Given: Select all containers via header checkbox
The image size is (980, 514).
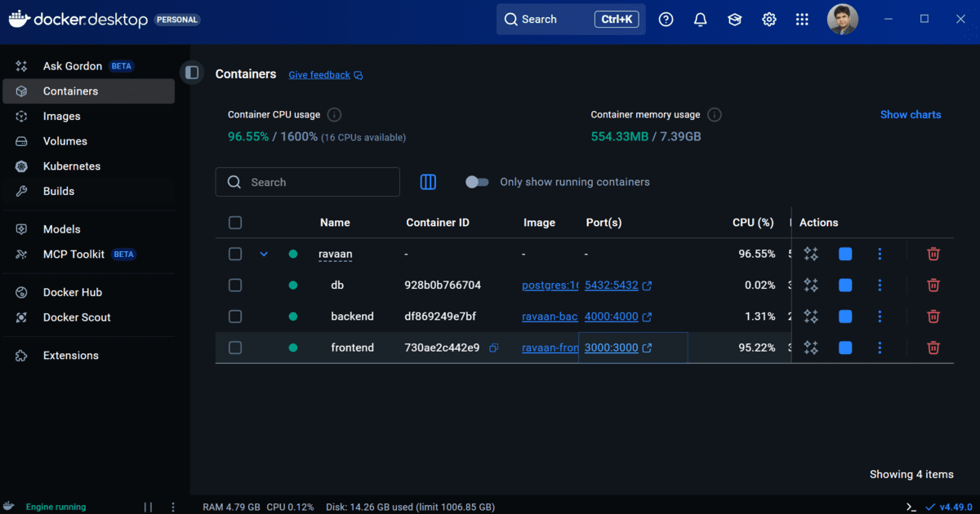Looking at the screenshot, I should (235, 222).
